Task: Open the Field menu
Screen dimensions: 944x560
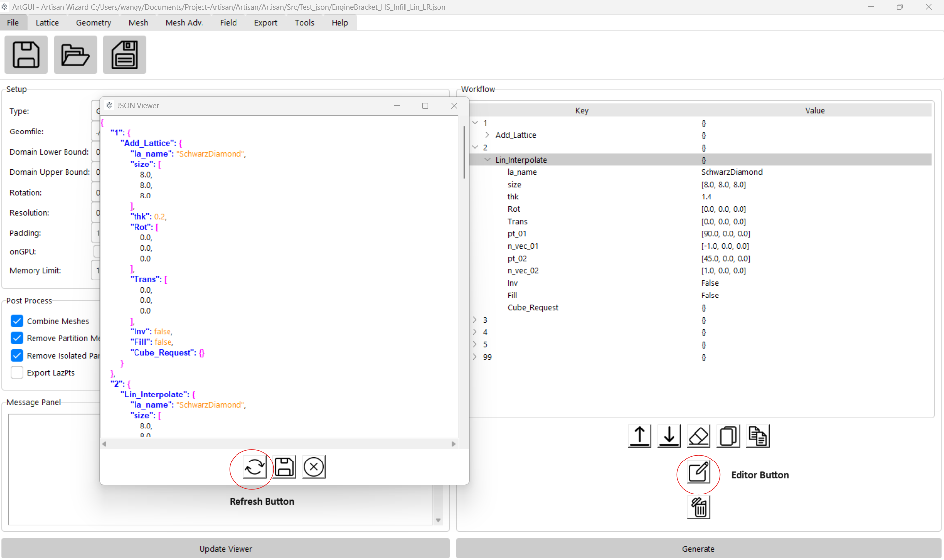Action: pyautogui.click(x=229, y=23)
